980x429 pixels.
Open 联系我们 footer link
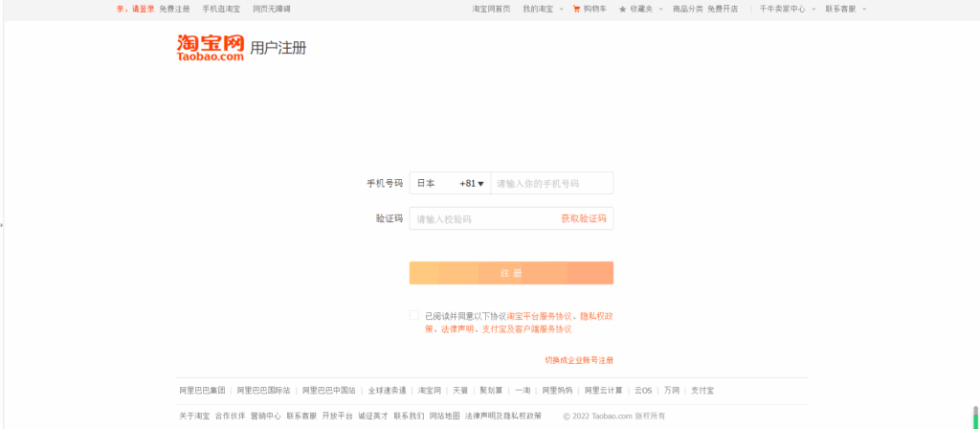409,416
